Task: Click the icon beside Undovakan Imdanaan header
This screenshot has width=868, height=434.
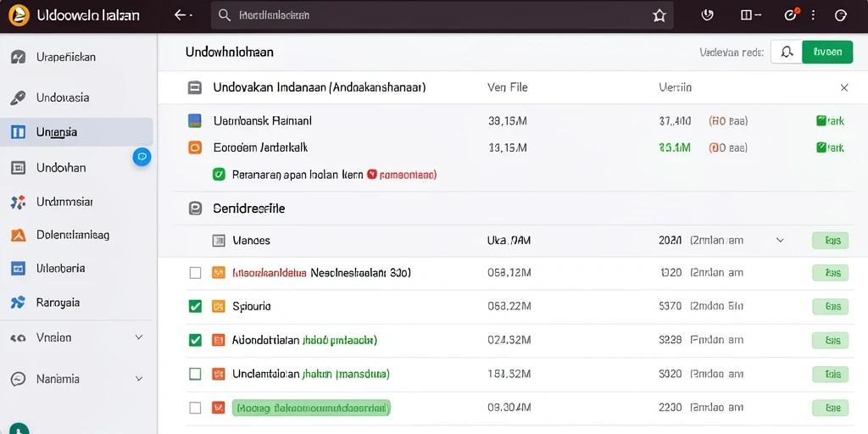Action: click(x=194, y=87)
